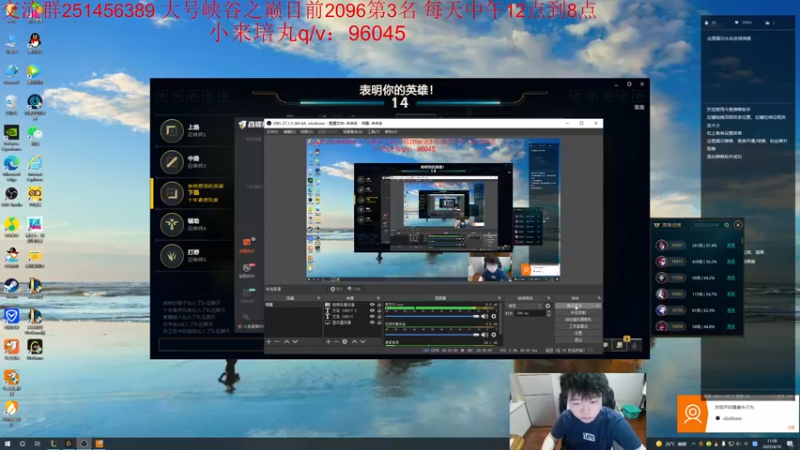Open the OBS 场景集合 menu
This screenshot has width=800, height=450.
[352, 132]
